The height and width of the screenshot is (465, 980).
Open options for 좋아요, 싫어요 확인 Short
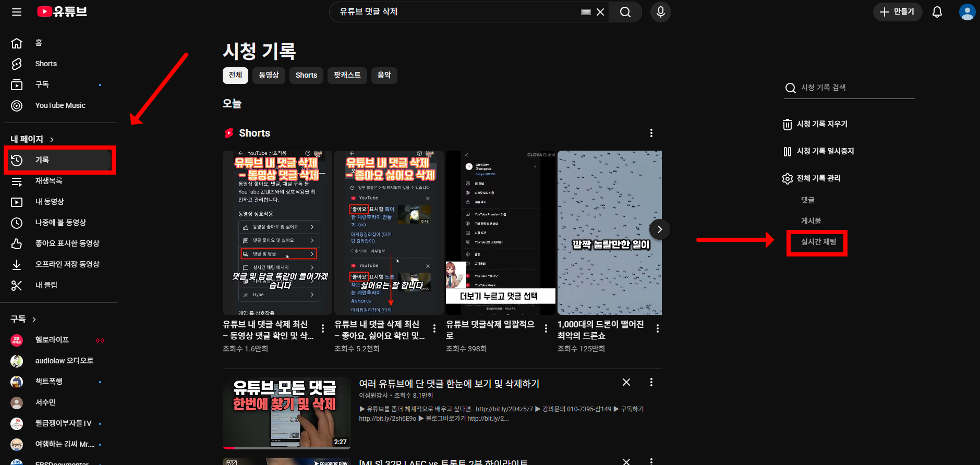point(434,328)
